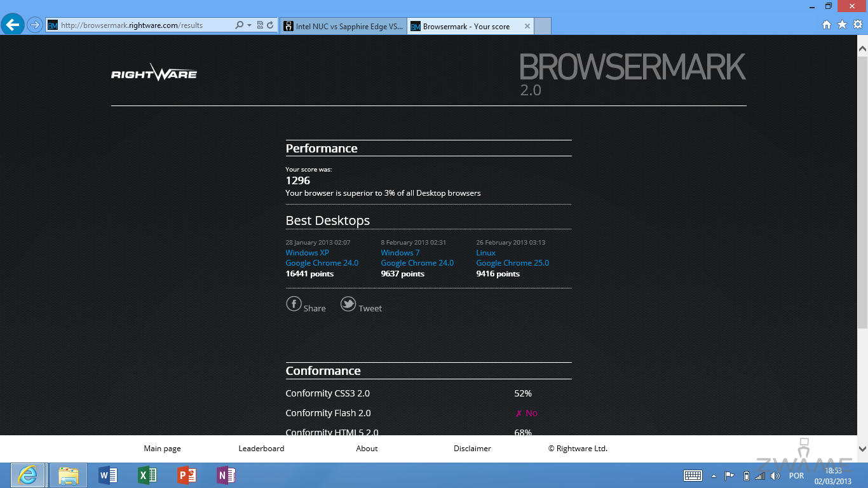Viewport: 868px width, 488px height.
Task: Check the battery status tray icon
Action: click(746, 476)
